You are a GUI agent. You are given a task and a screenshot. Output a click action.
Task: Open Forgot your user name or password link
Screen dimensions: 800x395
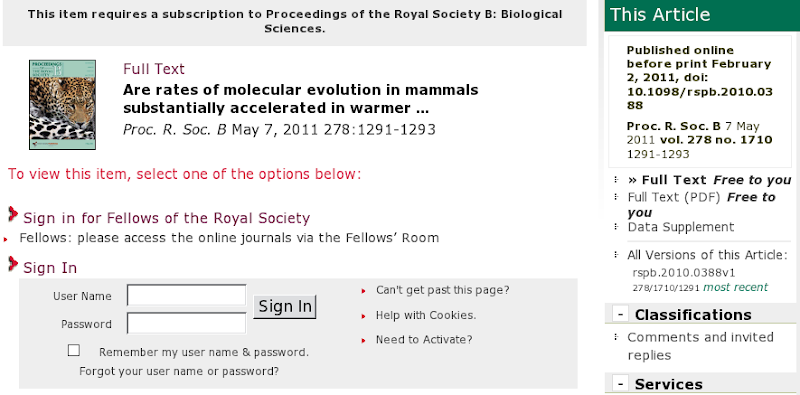(x=179, y=371)
